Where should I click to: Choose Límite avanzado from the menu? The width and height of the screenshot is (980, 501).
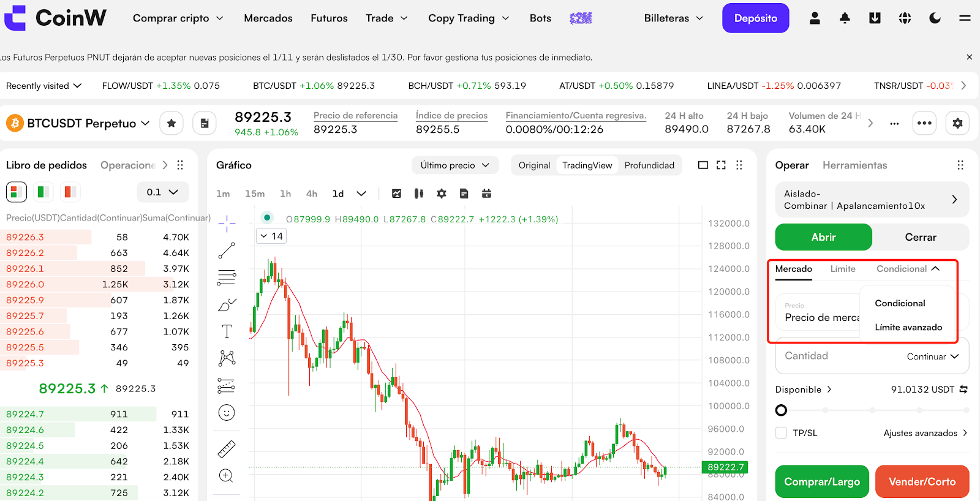coord(908,327)
